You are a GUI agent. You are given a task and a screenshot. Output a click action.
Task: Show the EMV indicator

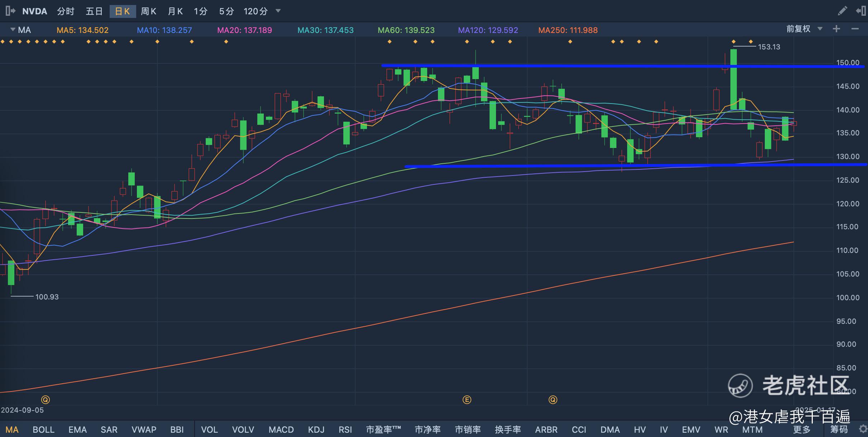[691, 429]
